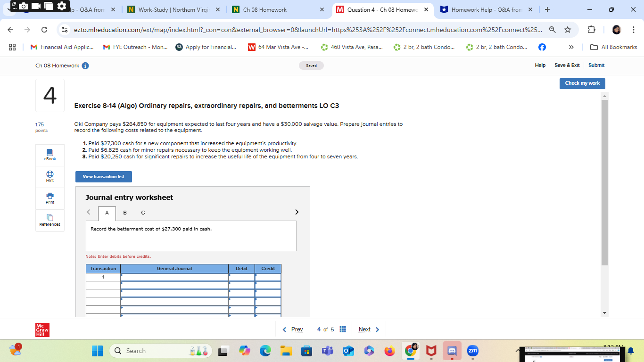Open the Chrome Extensions puzzle icon
Image resolution: width=644 pixels, height=362 pixels.
click(x=591, y=30)
